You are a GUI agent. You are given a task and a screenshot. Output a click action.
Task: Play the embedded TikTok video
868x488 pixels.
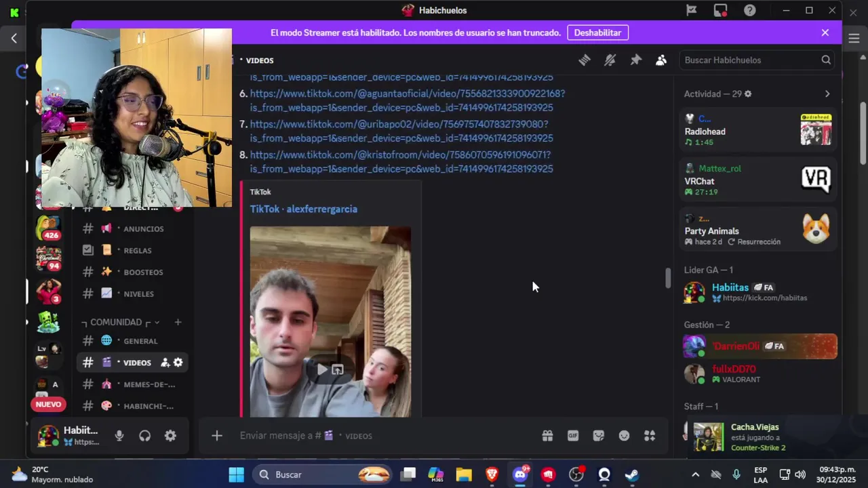click(322, 369)
